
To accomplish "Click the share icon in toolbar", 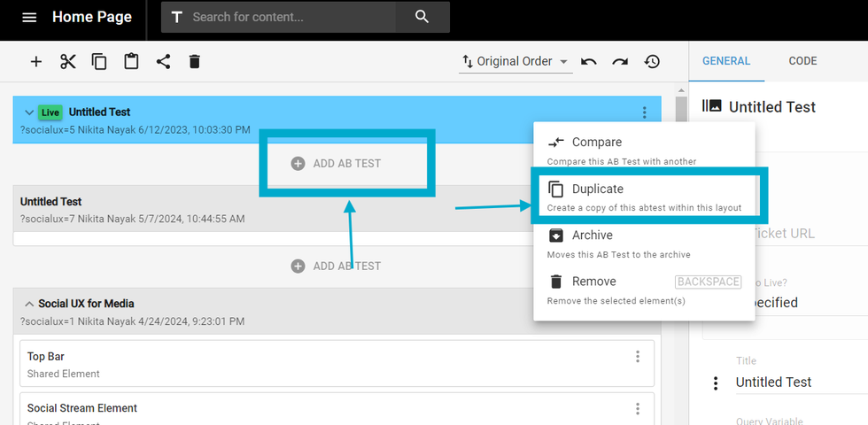I will coord(163,62).
